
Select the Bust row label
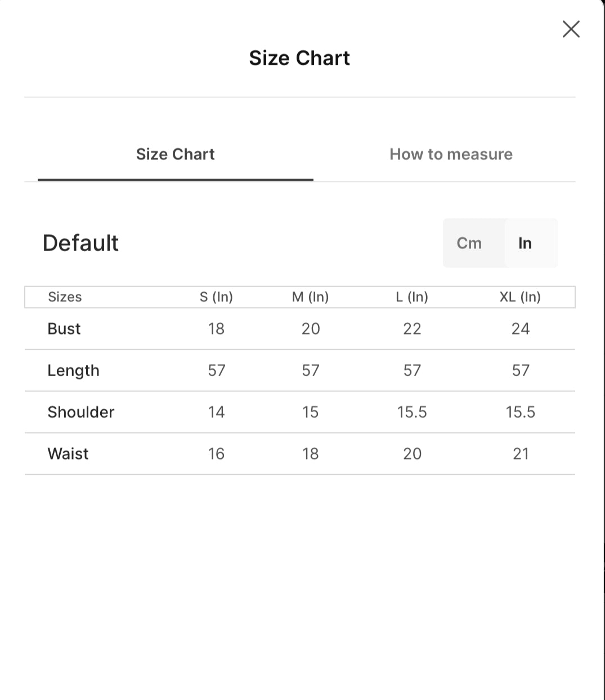point(64,329)
